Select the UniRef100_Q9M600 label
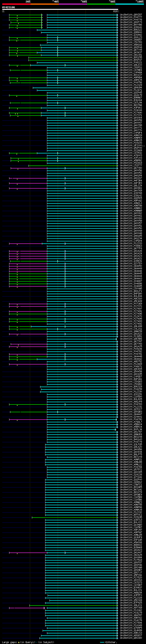 [131, 32]
